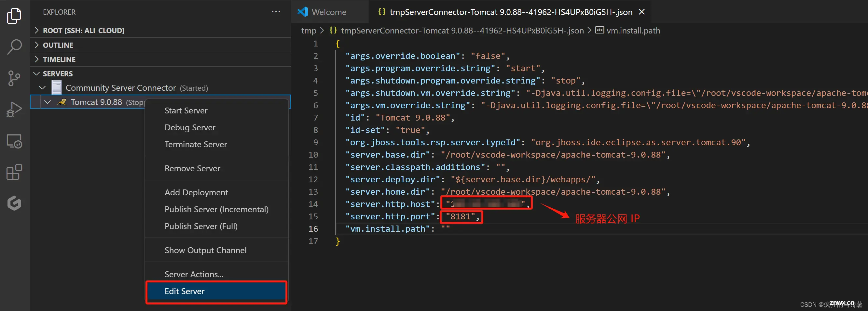Click the VS Code logo on Welcome tab
The height and width of the screenshot is (311, 868).
tap(303, 12)
